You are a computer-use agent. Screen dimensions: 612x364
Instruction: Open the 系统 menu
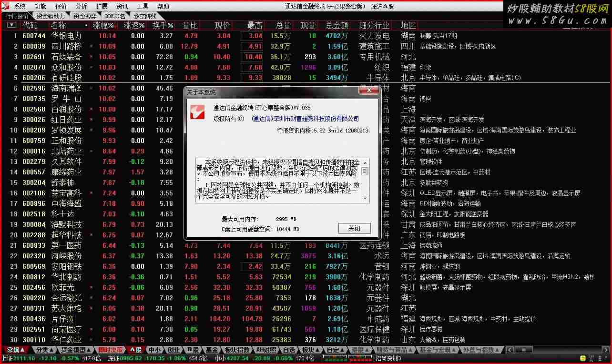click(20, 6)
